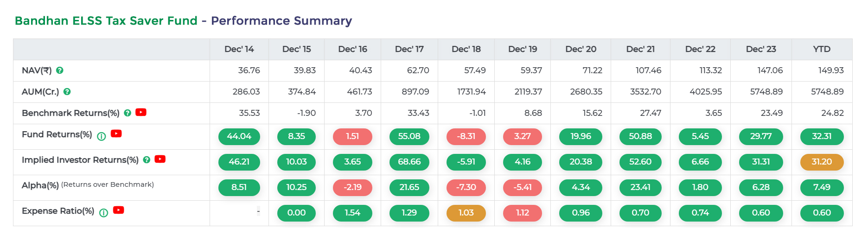Click the help icon next to NAV(₹)
Viewport: 868px width, 235px height.
[x=60, y=70]
